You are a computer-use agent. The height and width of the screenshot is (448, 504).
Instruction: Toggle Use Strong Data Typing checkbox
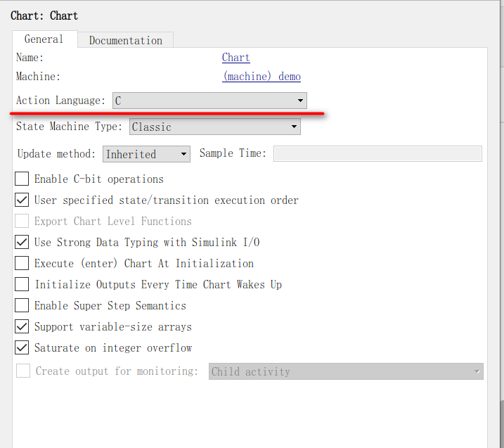[x=22, y=243]
